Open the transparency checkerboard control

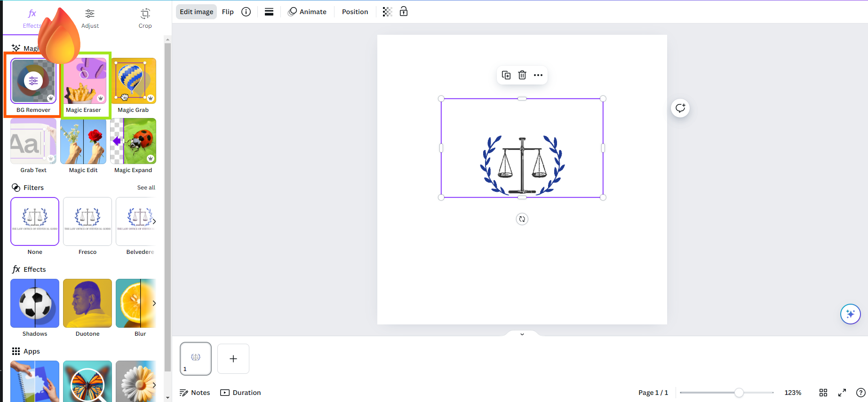click(x=387, y=12)
